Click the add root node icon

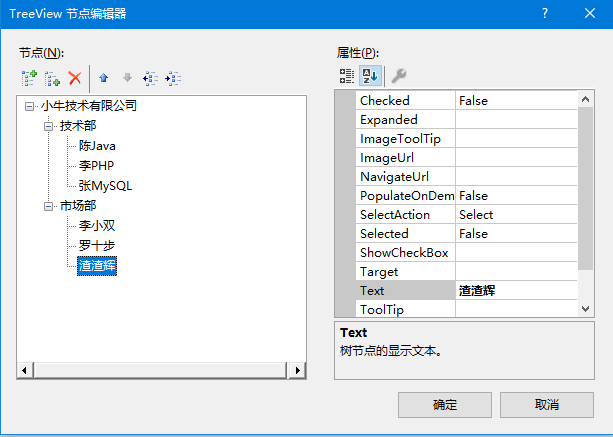click(28, 77)
